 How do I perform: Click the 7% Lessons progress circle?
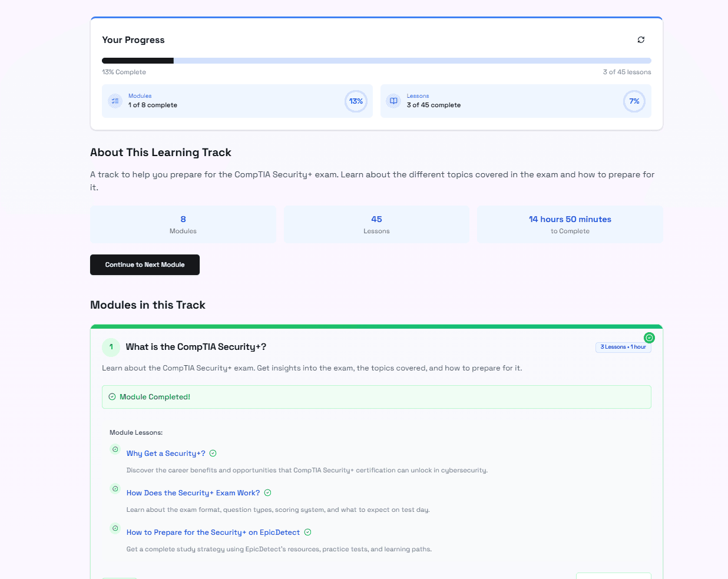(634, 101)
